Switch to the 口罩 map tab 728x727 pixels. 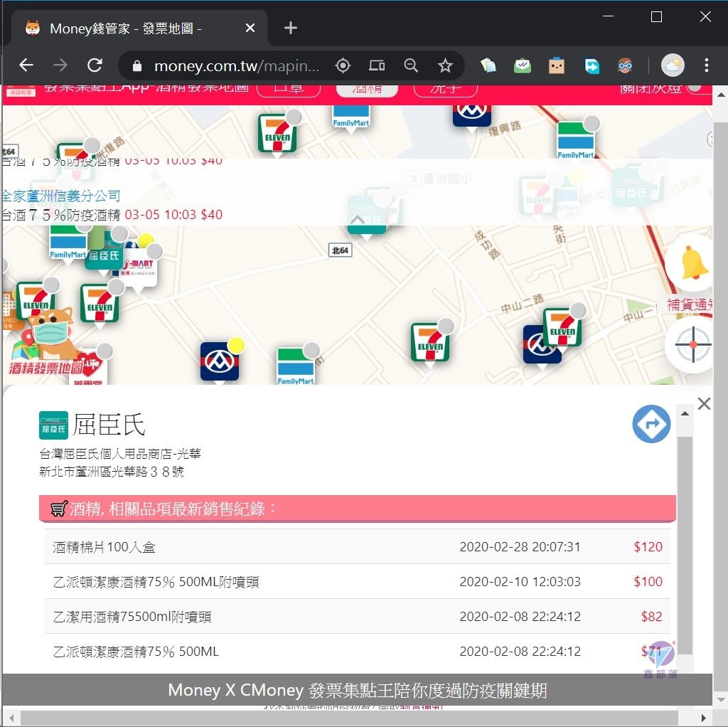click(289, 89)
